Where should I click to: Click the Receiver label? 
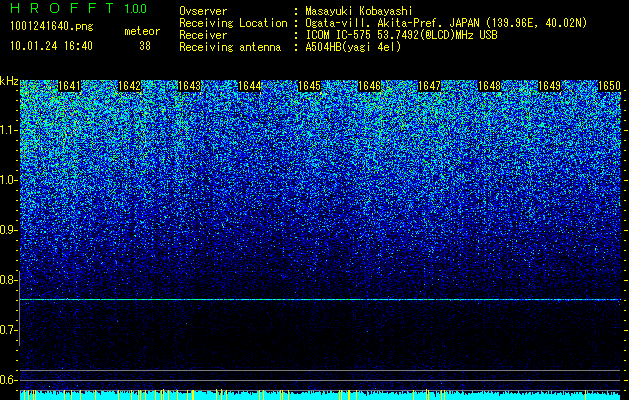[x=203, y=35]
